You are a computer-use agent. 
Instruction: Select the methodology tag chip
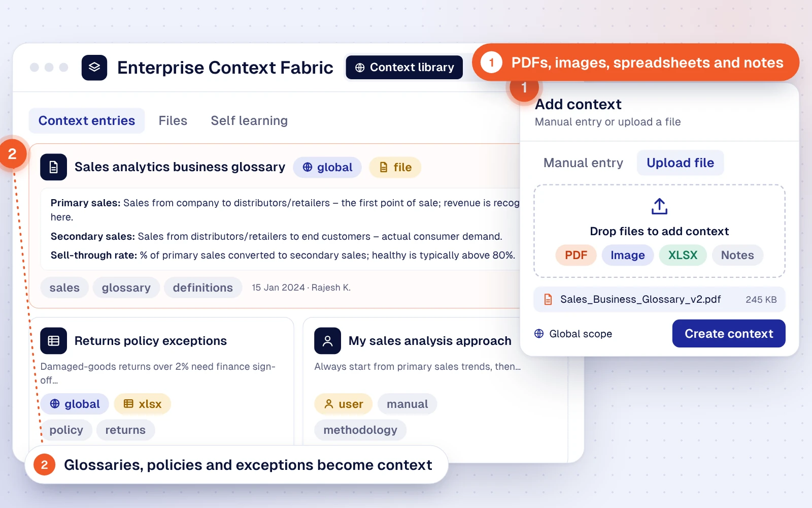(x=360, y=430)
